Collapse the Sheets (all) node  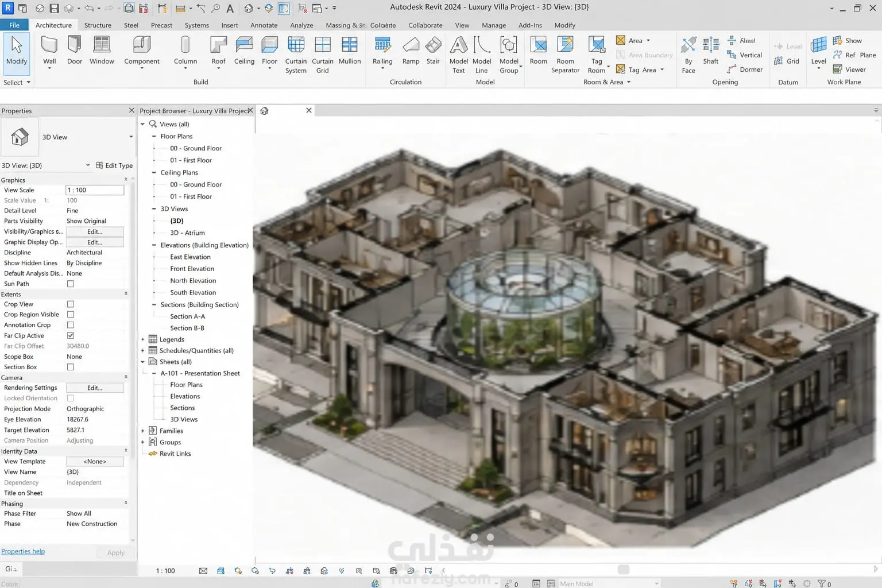(143, 362)
